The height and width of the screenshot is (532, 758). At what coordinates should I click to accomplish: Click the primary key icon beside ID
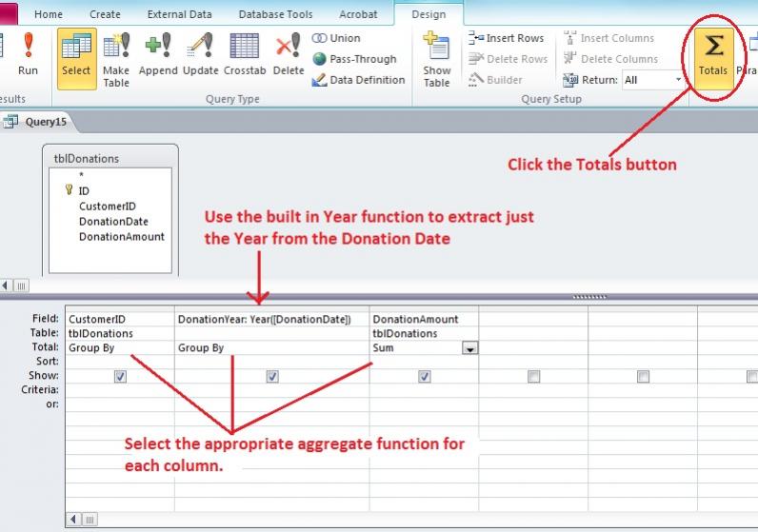pyautogui.click(x=69, y=190)
